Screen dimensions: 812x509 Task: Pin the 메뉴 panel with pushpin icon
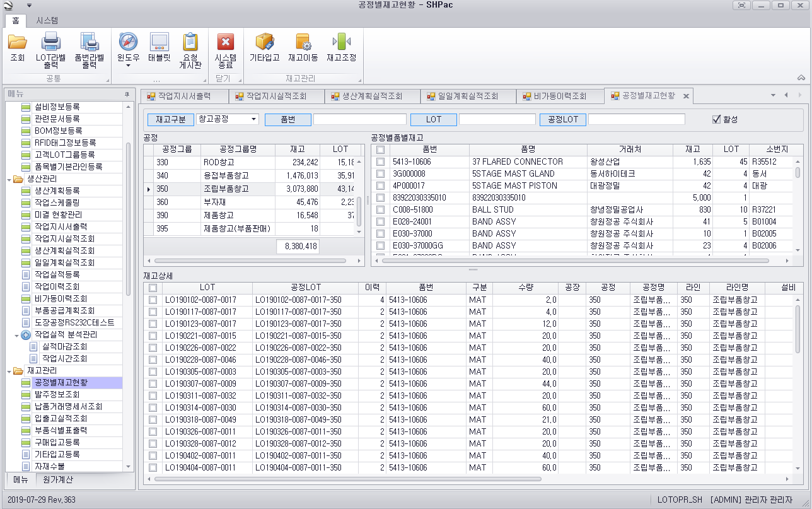127,95
